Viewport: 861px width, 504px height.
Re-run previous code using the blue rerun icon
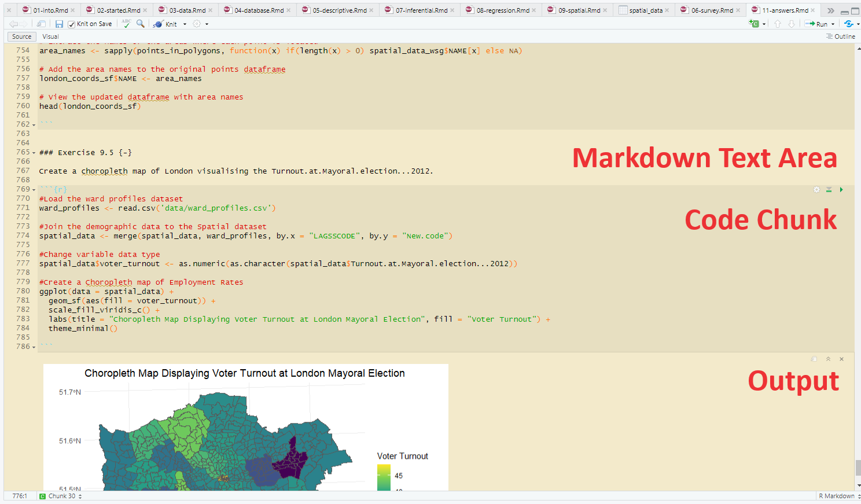(849, 24)
